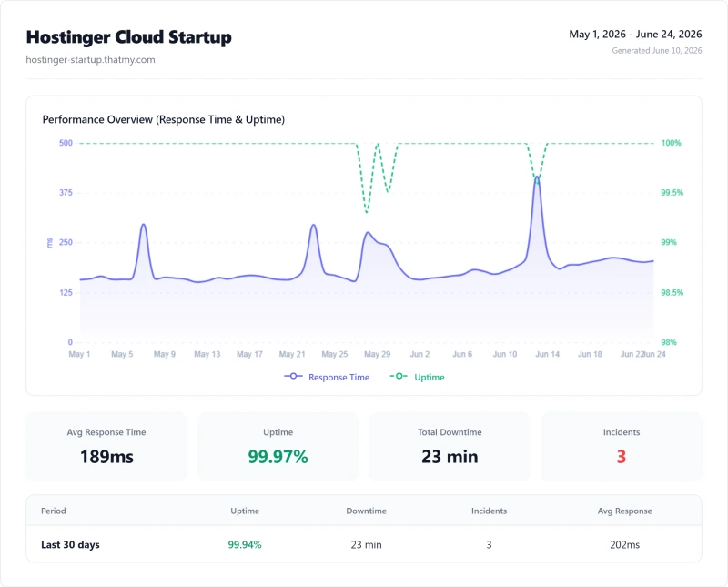Click the red incidents count 3
This screenshot has width=728, height=587.
coord(622,457)
